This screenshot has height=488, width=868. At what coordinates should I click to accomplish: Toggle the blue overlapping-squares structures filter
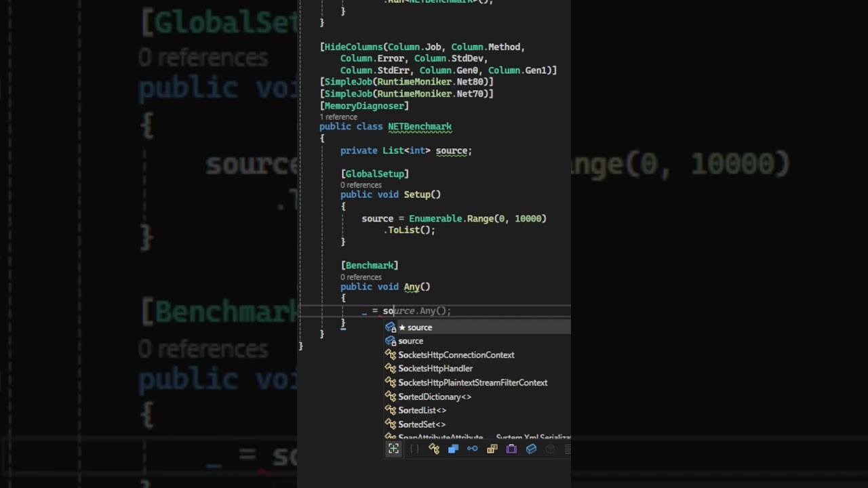(453, 449)
